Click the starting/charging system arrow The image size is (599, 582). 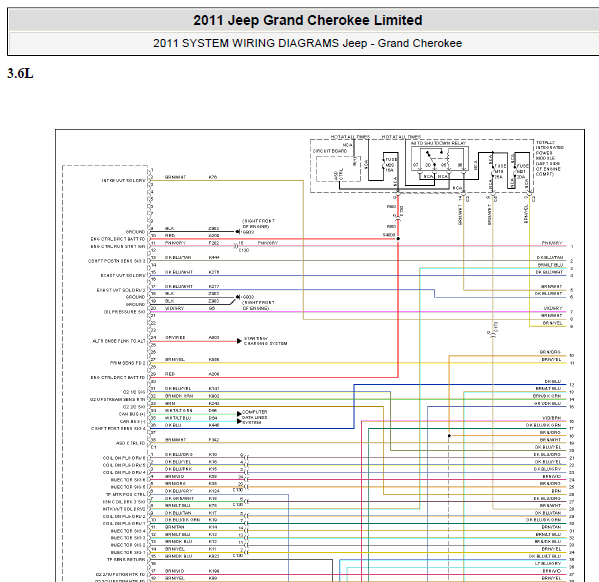click(x=239, y=341)
